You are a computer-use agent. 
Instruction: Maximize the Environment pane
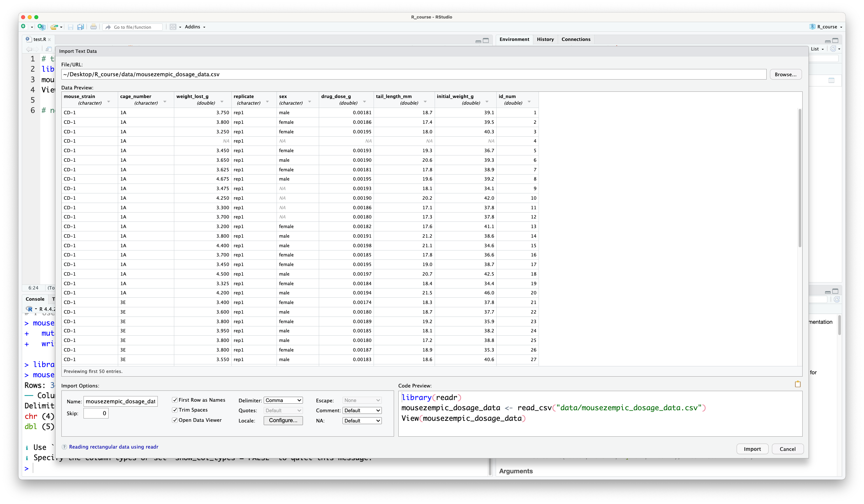tap(835, 41)
